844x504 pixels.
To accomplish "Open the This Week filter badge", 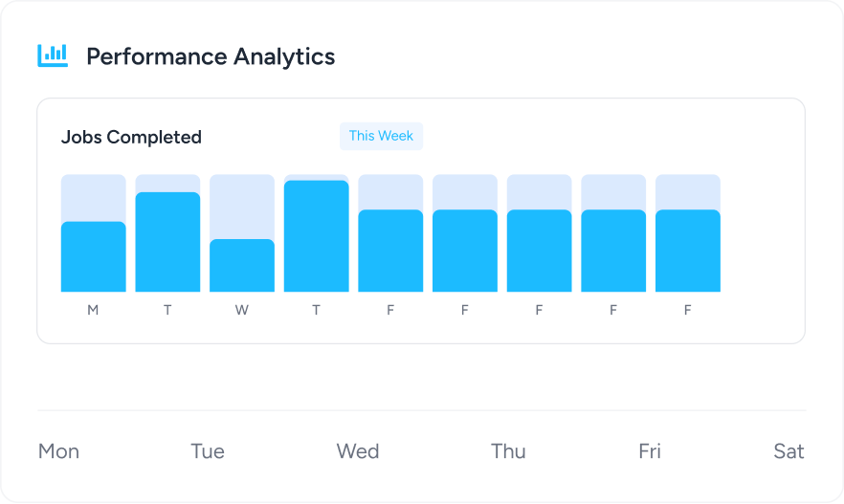I will (x=381, y=136).
